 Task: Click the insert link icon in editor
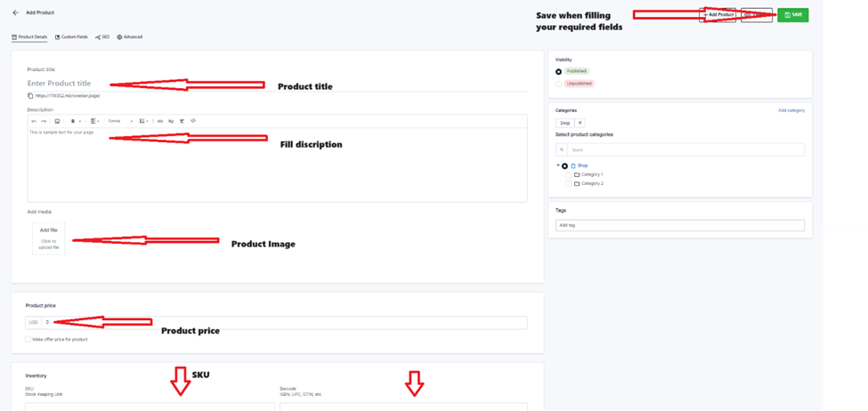point(160,121)
